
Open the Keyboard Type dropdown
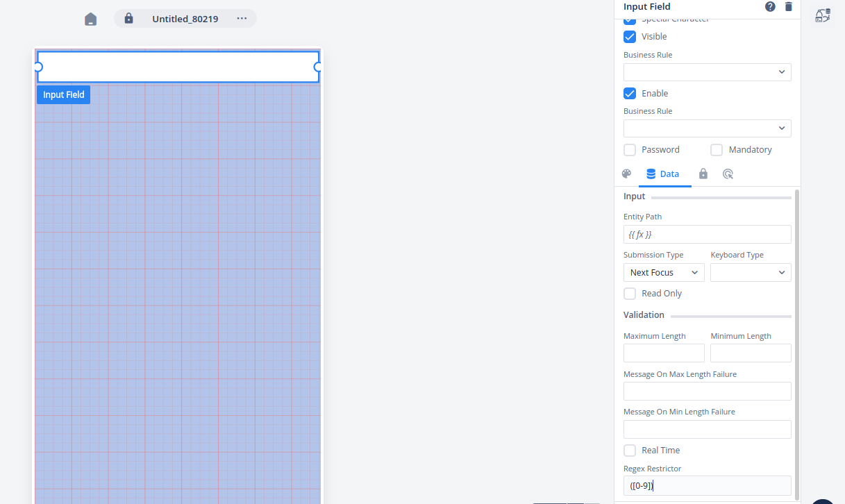pos(750,273)
